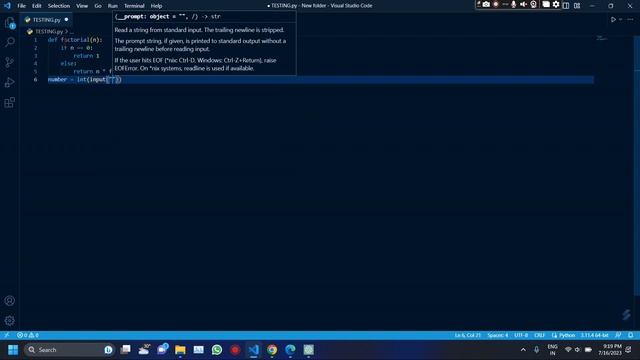Image resolution: width=640 pixels, height=360 pixels.
Task: Open the View menu
Action: 82,6
